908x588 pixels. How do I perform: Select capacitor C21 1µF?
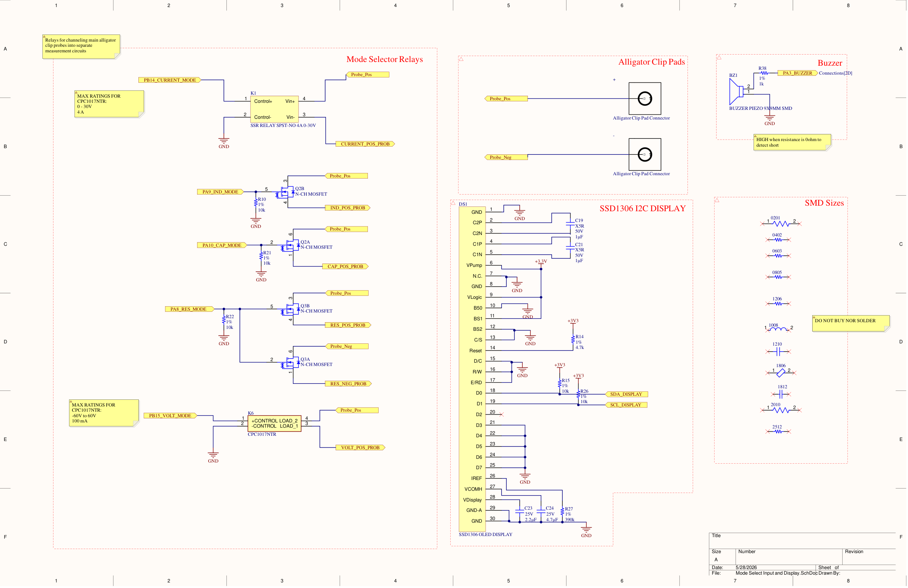click(570, 248)
